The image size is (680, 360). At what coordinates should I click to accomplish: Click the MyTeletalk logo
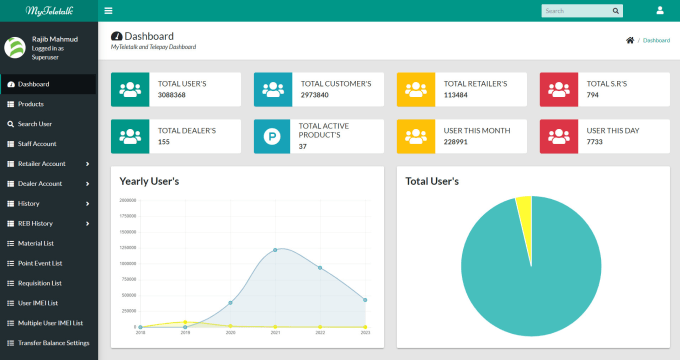(49, 10)
